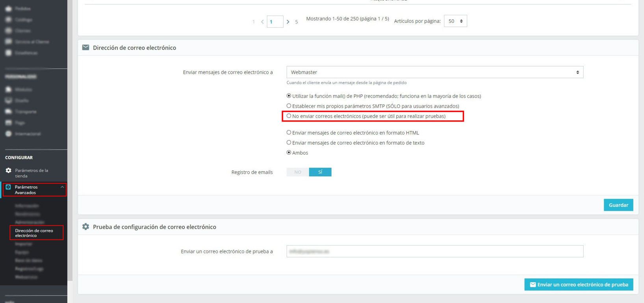The image size is (644, 303).
Task: Choose the custom SMTP parameters radio option
Action: pyautogui.click(x=289, y=106)
